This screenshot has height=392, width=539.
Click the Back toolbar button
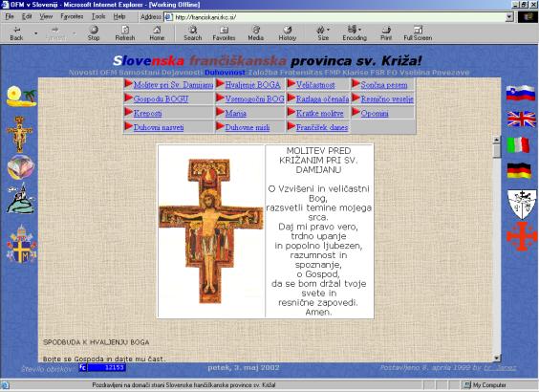click(16, 33)
